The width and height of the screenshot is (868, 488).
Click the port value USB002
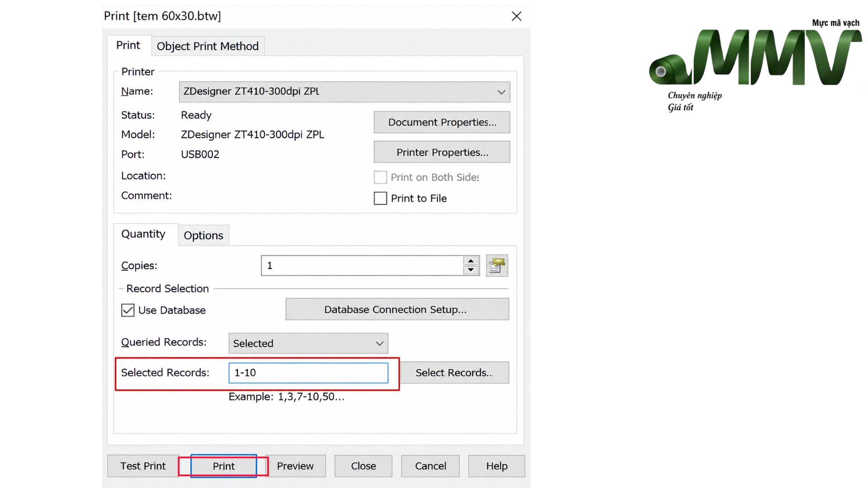pos(200,155)
